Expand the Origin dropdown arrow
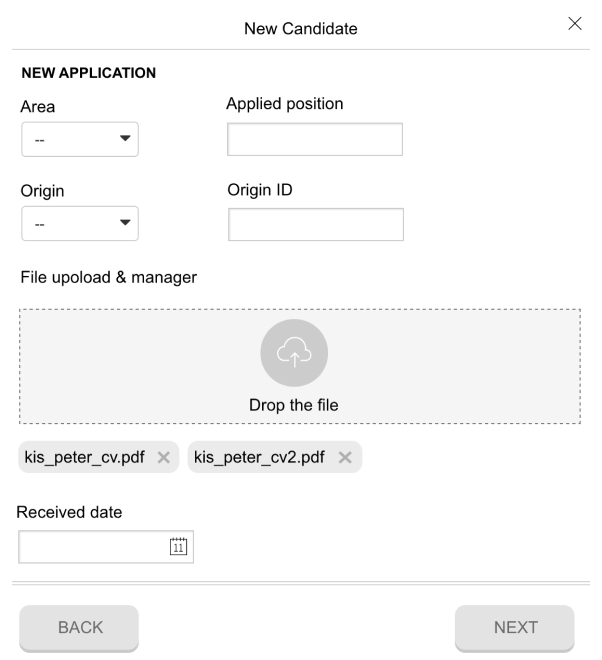 click(125, 222)
